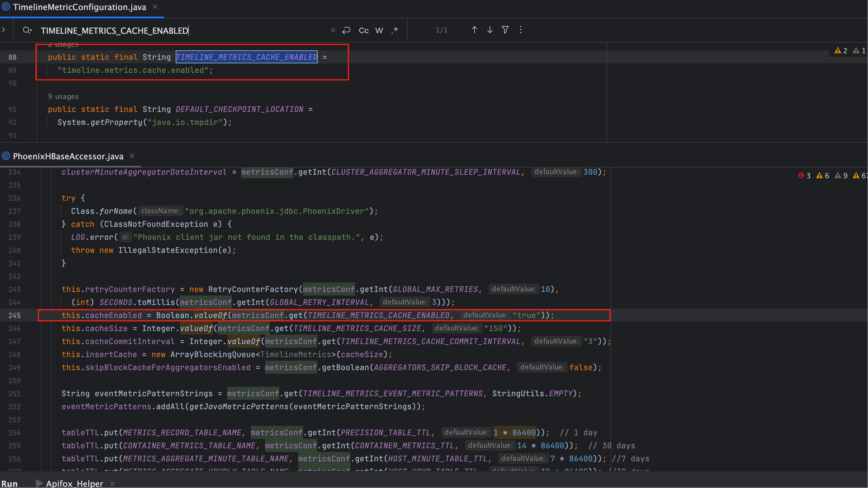Click GLOBAL_MAX_RETRIES constant reference
Image resolution: width=868 pixels, height=488 pixels.
click(435, 289)
